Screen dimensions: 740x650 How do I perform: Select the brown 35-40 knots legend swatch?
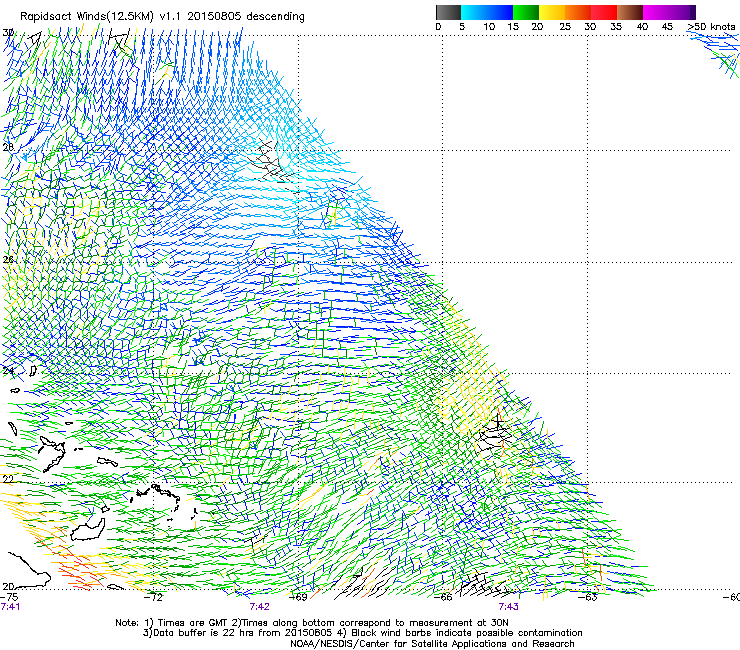point(630,12)
